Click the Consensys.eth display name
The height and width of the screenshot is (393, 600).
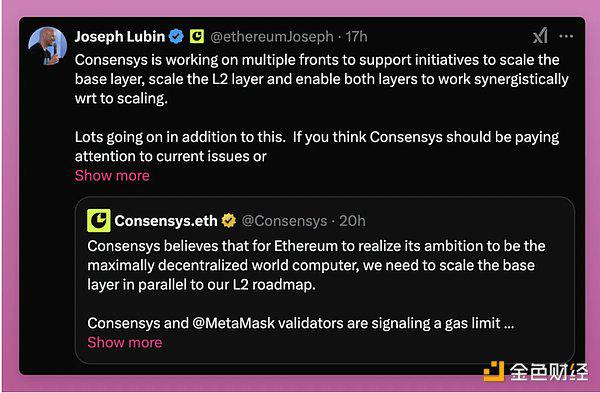point(166,221)
